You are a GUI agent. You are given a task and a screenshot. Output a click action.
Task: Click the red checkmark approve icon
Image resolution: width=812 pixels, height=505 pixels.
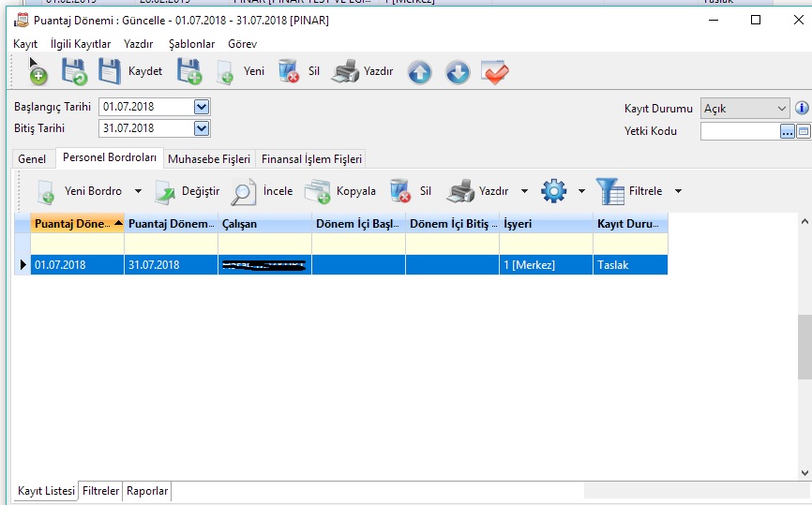click(x=495, y=72)
